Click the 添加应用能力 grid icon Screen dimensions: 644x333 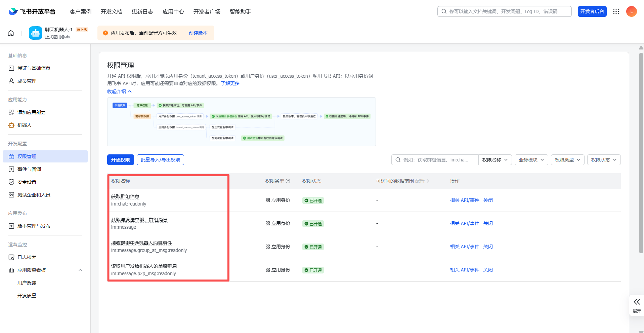pyautogui.click(x=11, y=112)
